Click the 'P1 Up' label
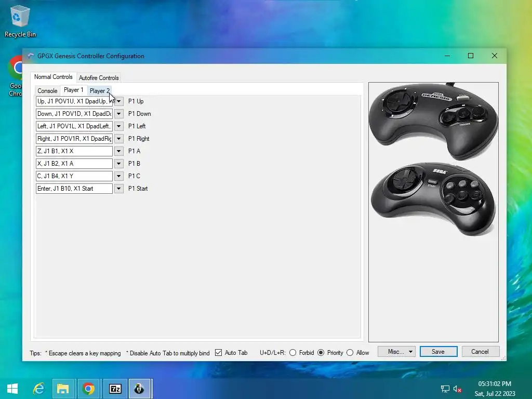The height and width of the screenshot is (399, 532). click(136, 101)
